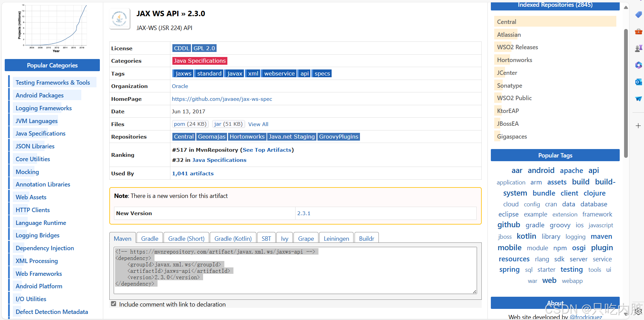The image size is (644, 320).
Task: Open the Java.net Staging repository badge
Action: (x=292, y=137)
